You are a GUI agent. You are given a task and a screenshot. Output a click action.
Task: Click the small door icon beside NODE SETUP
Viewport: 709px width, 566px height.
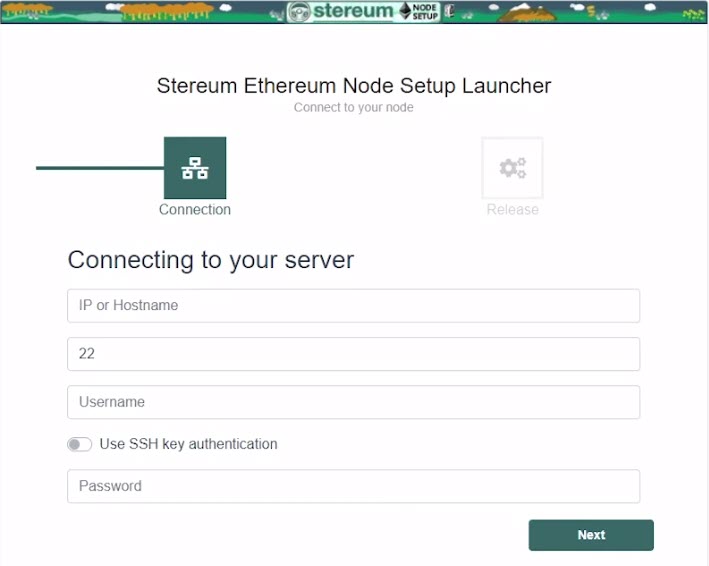point(449,11)
